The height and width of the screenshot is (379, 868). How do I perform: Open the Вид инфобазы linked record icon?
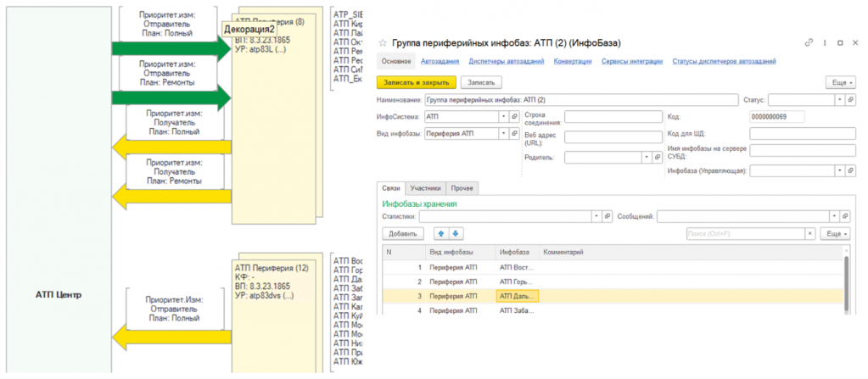pyautogui.click(x=514, y=134)
